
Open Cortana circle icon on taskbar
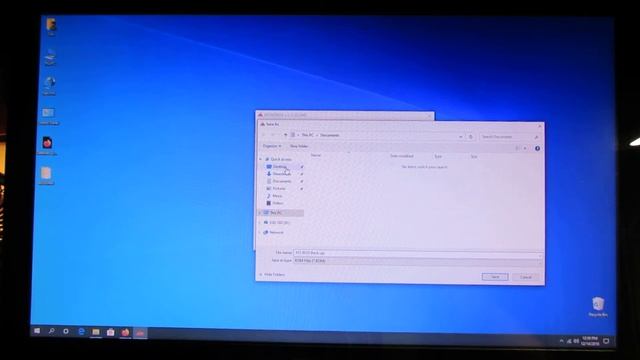click(x=66, y=331)
